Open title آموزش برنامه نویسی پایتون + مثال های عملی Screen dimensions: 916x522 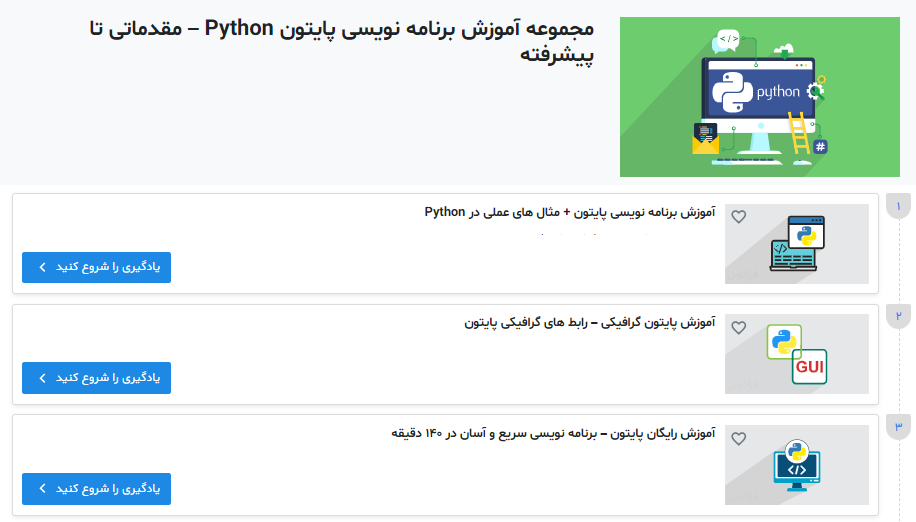pos(570,212)
